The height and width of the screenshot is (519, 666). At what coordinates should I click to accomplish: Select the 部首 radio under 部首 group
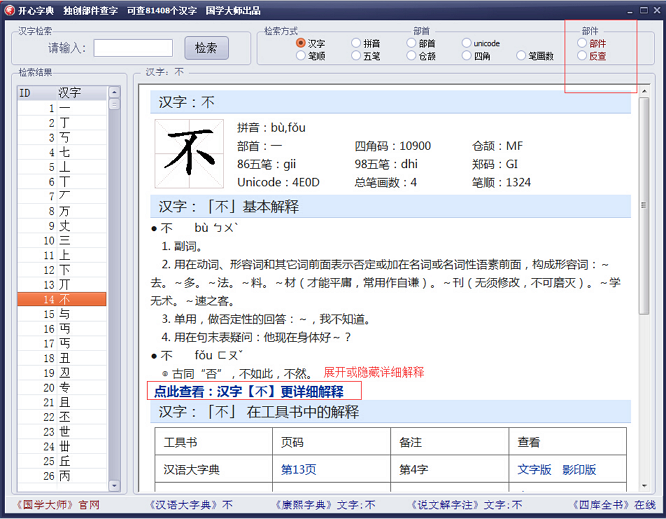point(411,43)
